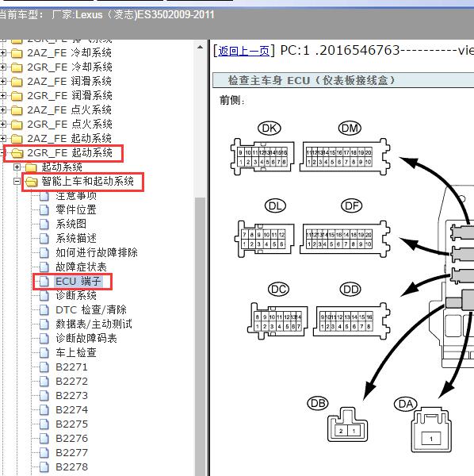This screenshot has width=474, height=476.
Task: Click the DB two-pin connector diagram
Action: click(347, 424)
